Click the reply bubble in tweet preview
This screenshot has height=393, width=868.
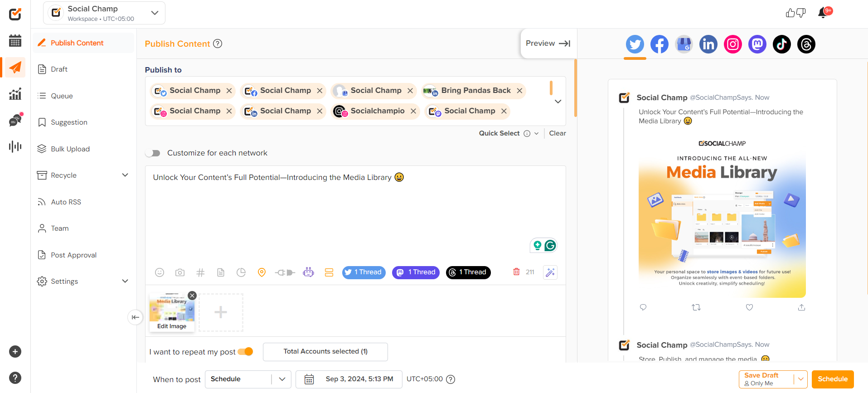tap(643, 307)
